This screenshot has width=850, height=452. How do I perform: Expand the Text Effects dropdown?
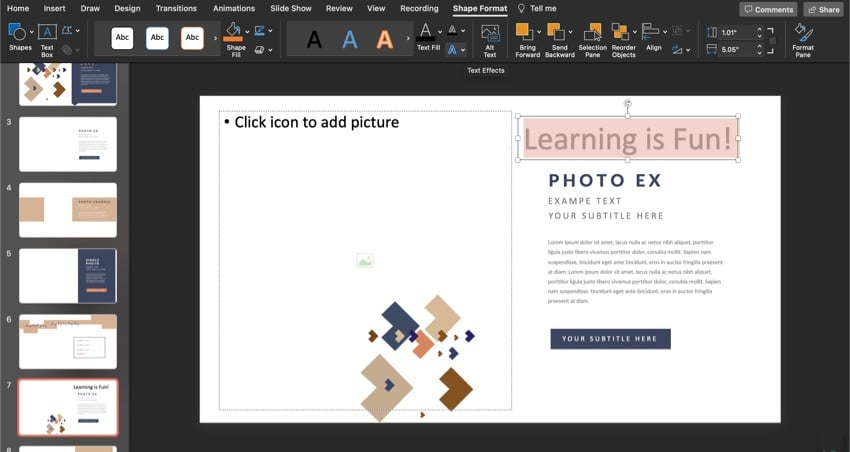tap(463, 49)
